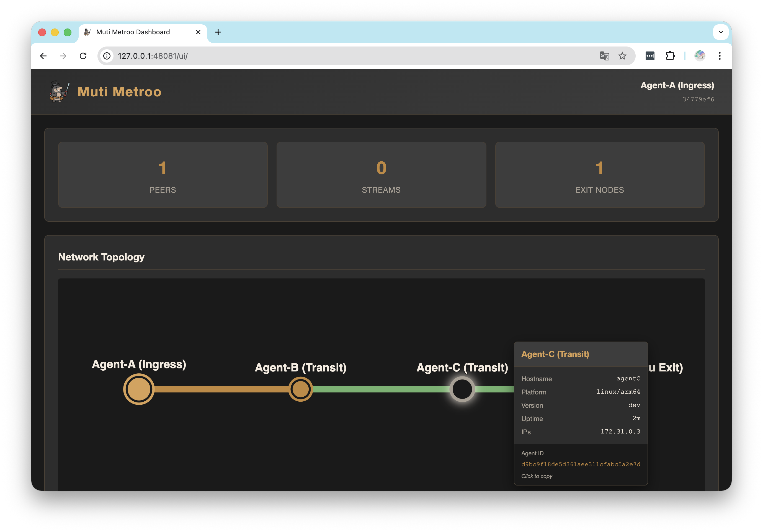The width and height of the screenshot is (763, 532).
Task: Click the reload page icon
Action: pos(83,56)
